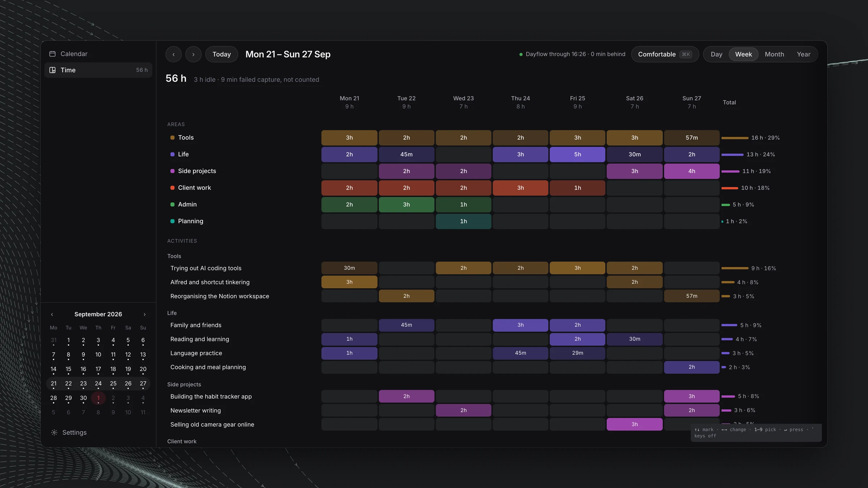This screenshot has width=868, height=488.
Task: Click 'Family and friends' activity
Action: pyautogui.click(x=196, y=325)
